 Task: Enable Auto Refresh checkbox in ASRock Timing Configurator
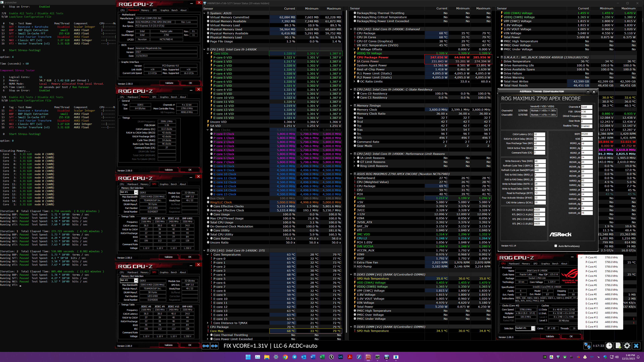click(x=556, y=246)
